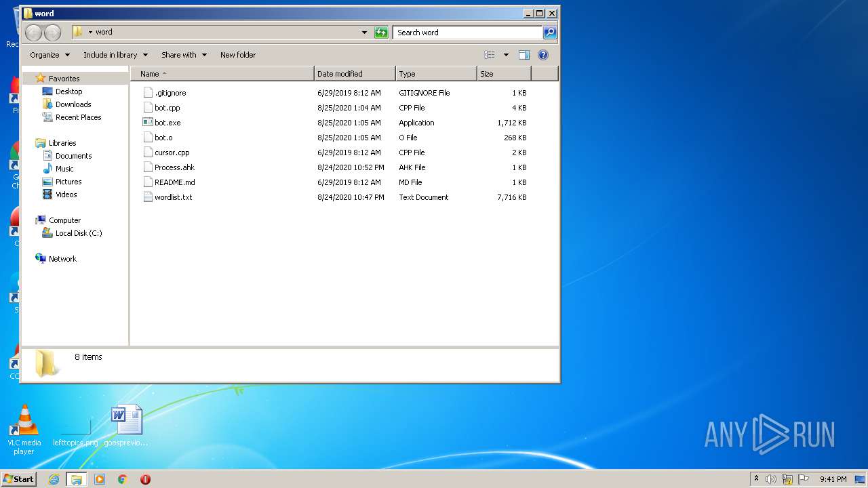Click the Back navigation arrow
868x488 pixels.
[33, 33]
